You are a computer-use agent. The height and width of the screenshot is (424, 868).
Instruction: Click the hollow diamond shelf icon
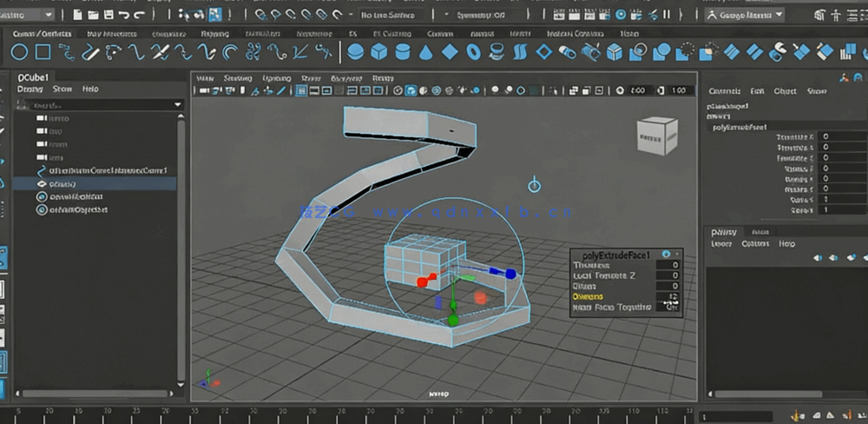coord(544,53)
